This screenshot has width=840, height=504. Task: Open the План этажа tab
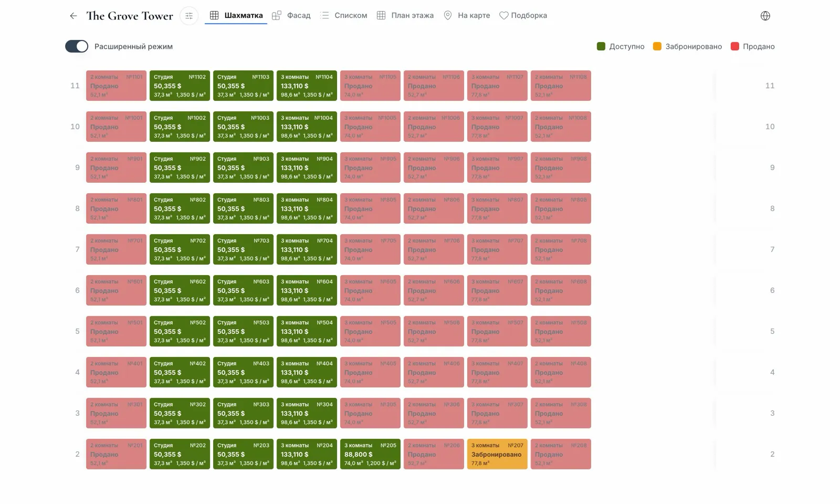tap(405, 15)
